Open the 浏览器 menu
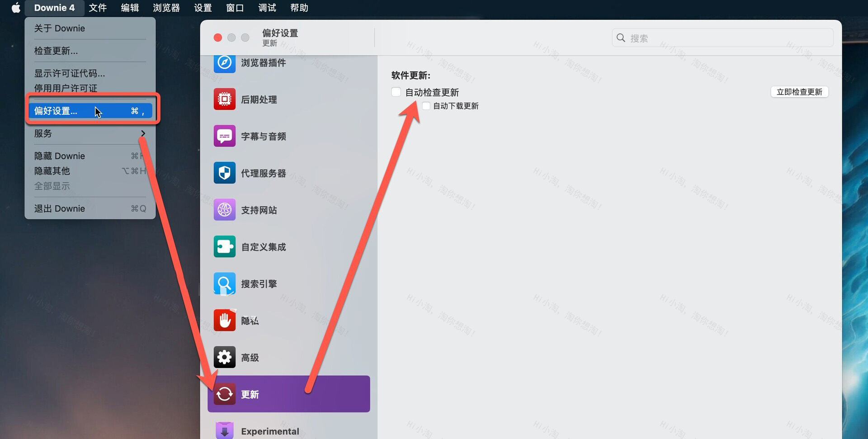Viewport: 868px width, 439px height. [x=166, y=8]
